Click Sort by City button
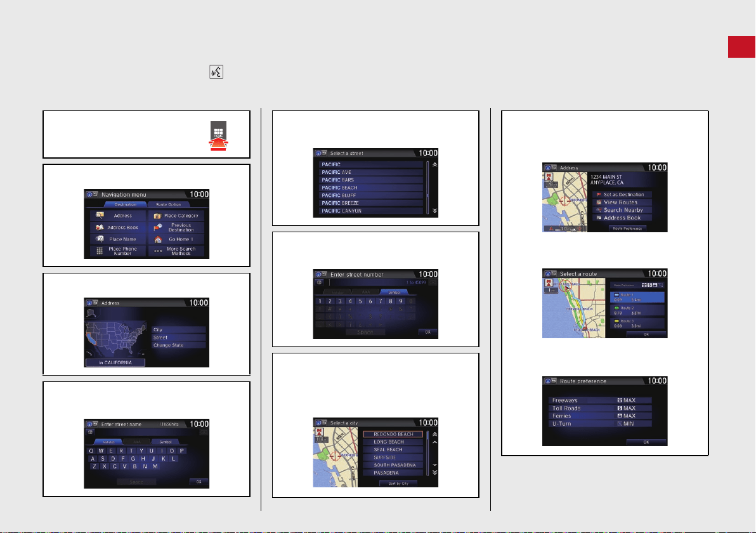The width and height of the screenshot is (756, 533). (398, 484)
